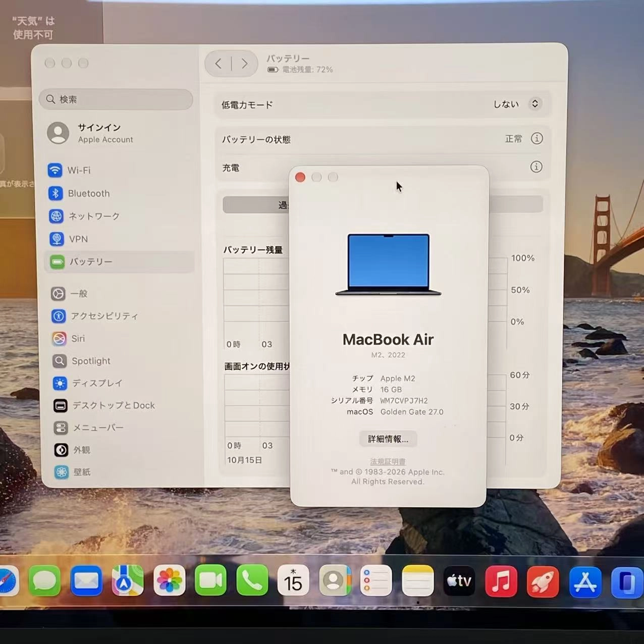Open Contacts from the Dock
The width and height of the screenshot is (644, 644).
335,581
